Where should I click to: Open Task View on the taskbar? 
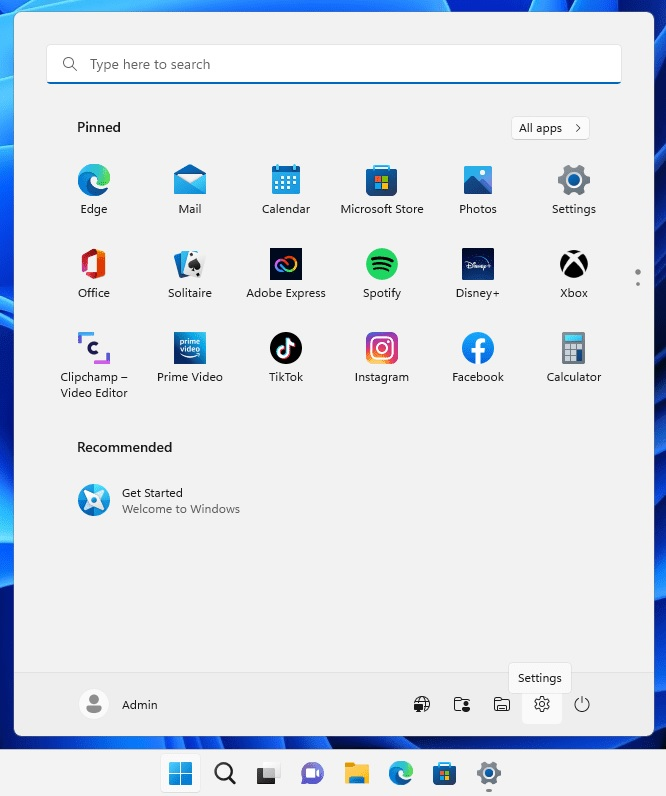coord(269,773)
